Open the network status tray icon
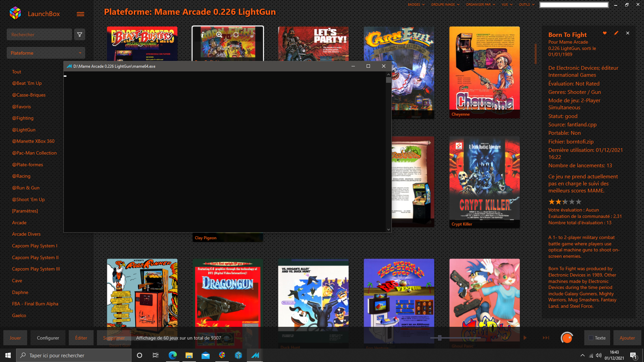This screenshot has height=362, width=644. pos(591,356)
